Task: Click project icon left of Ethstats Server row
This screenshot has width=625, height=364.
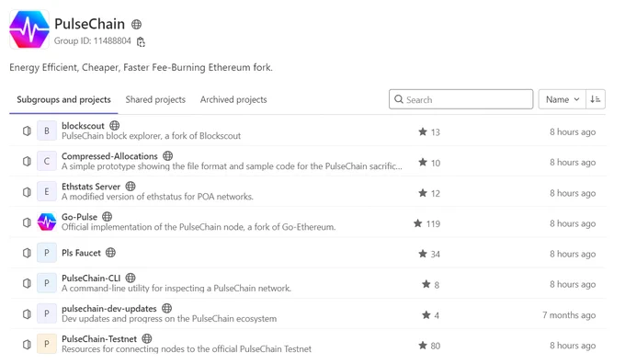Action: [x=27, y=192]
